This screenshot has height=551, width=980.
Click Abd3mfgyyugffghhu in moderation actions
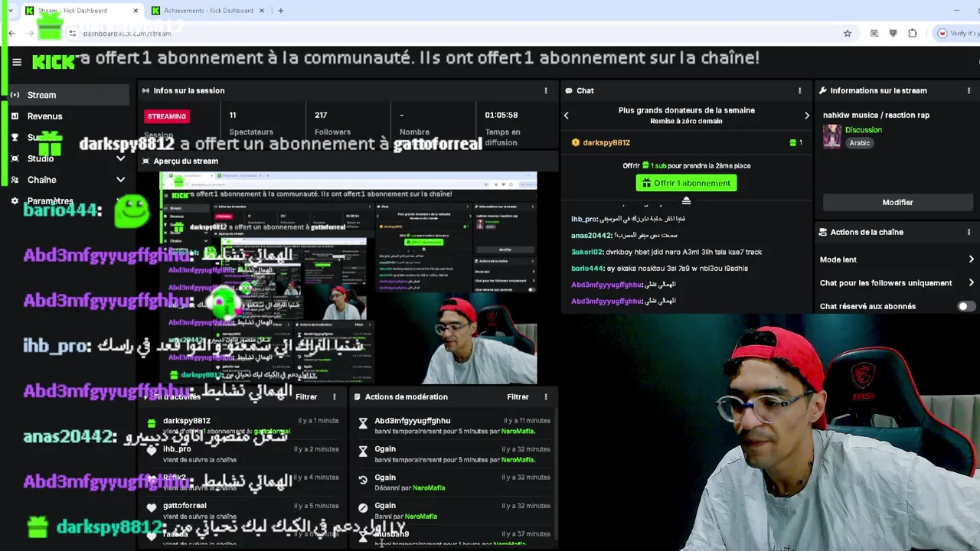tap(412, 421)
